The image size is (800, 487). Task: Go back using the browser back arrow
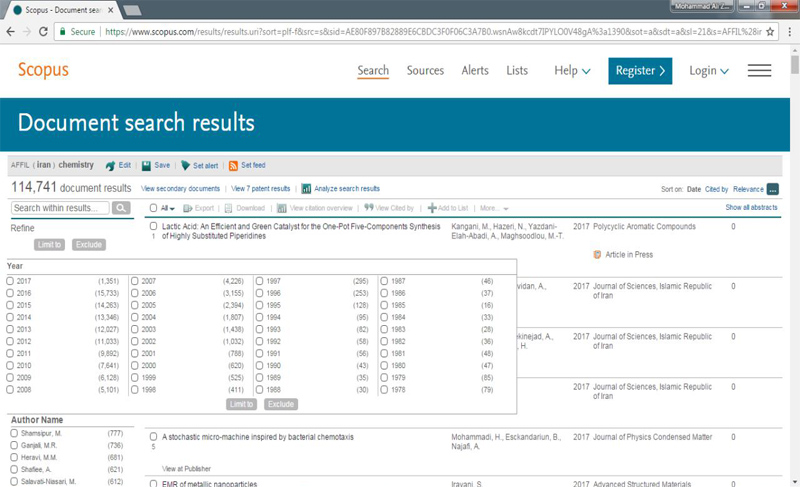coord(10,32)
